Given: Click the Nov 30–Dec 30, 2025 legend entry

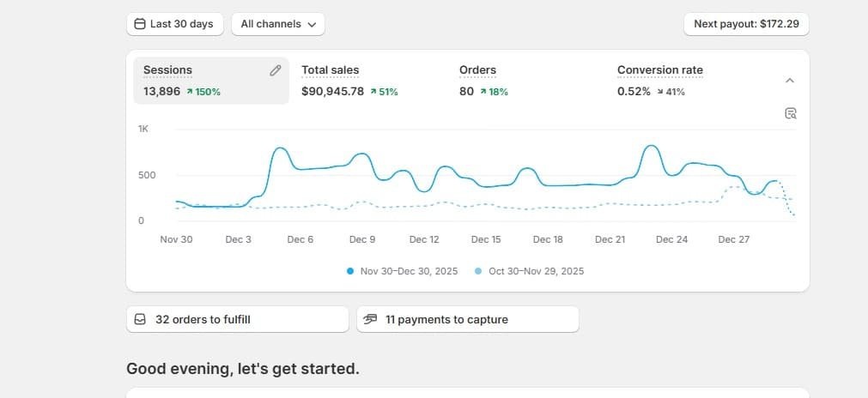Looking at the screenshot, I should coord(403,271).
